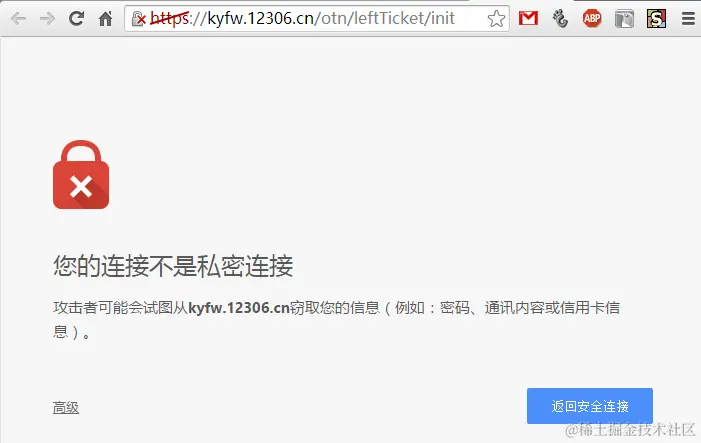Image resolution: width=701 pixels, height=443 pixels.
Task: Open the home page via house icon
Action: tap(106, 18)
